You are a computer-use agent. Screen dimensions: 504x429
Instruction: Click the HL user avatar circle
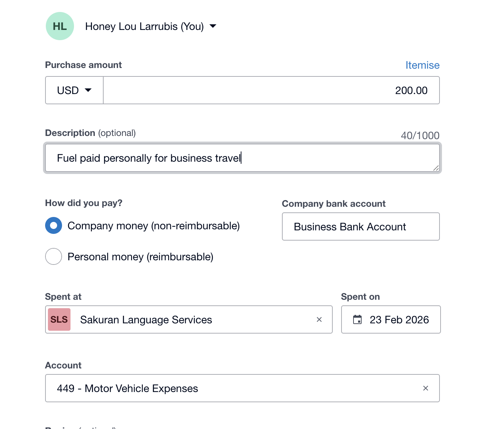pos(60,26)
